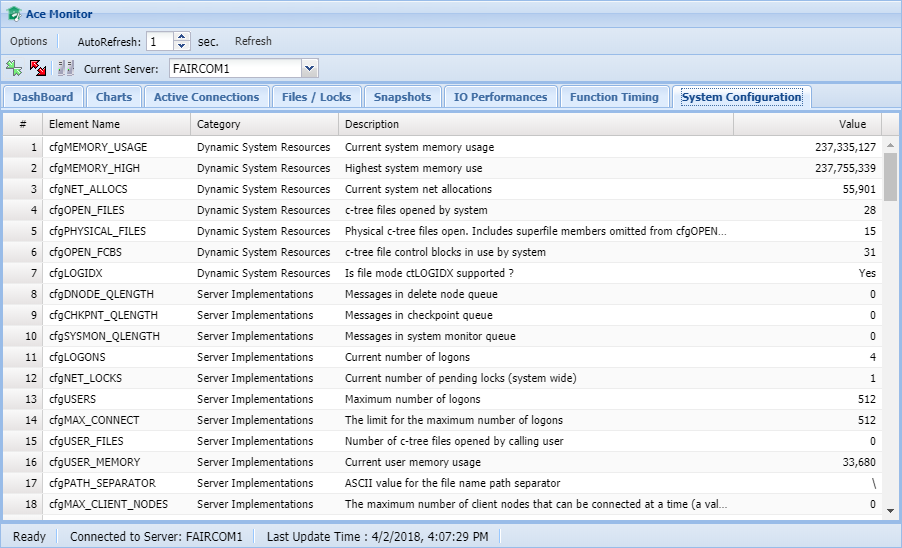The width and height of the screenshot is (902, 548).
Task: Click description 'Current number of logons'
Action: coord(407,357)
